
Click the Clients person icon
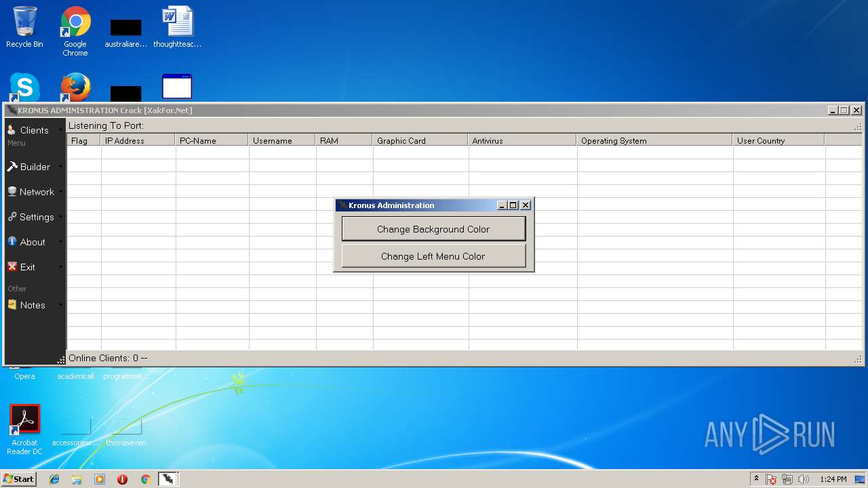12,129
